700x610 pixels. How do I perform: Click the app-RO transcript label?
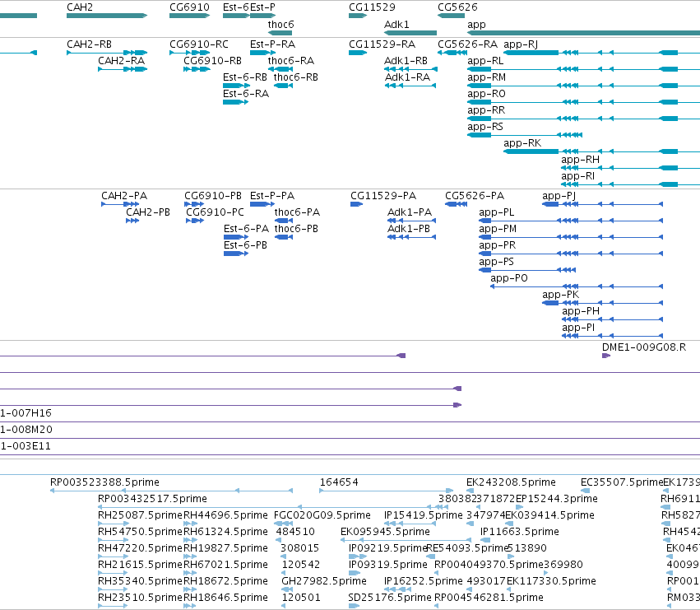tap(486, 94)
